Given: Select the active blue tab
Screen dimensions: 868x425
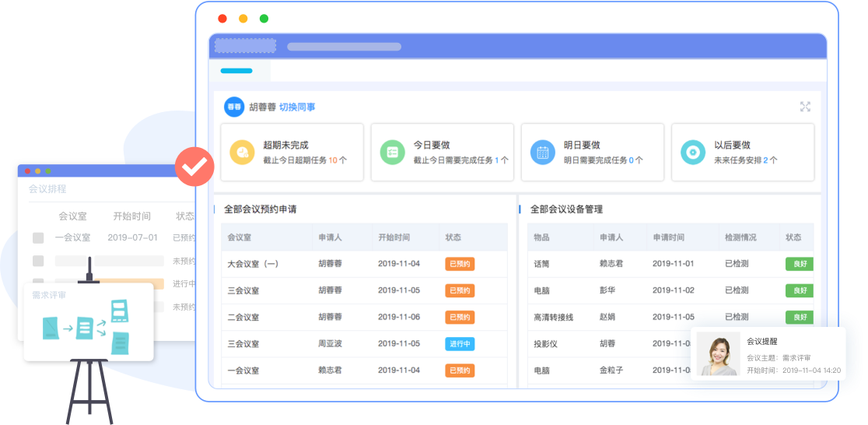Looking at the screenshot, I should pos(236,71).
